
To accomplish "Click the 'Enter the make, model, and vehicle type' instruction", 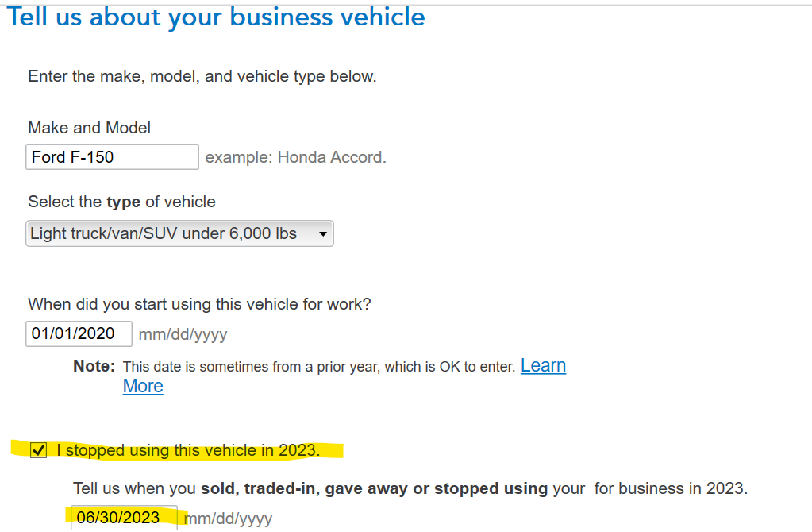I will 202,77.
